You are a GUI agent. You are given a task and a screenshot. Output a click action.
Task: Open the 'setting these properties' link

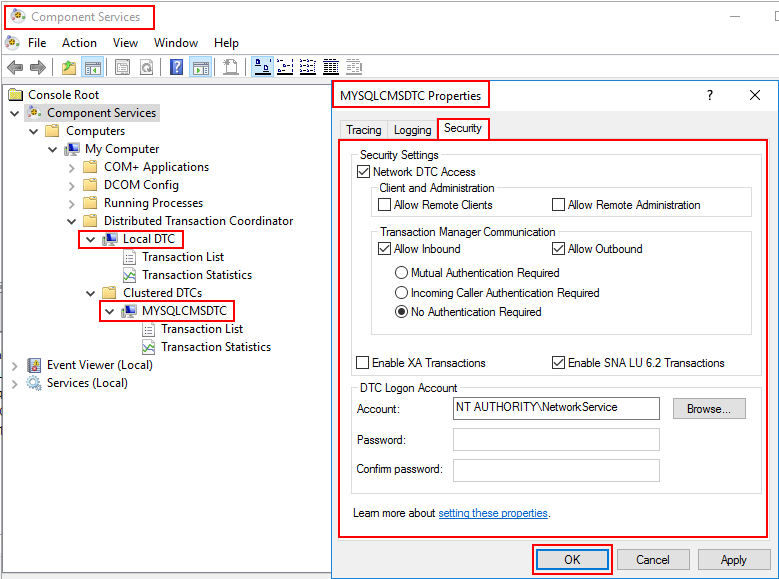pos(493,513)
